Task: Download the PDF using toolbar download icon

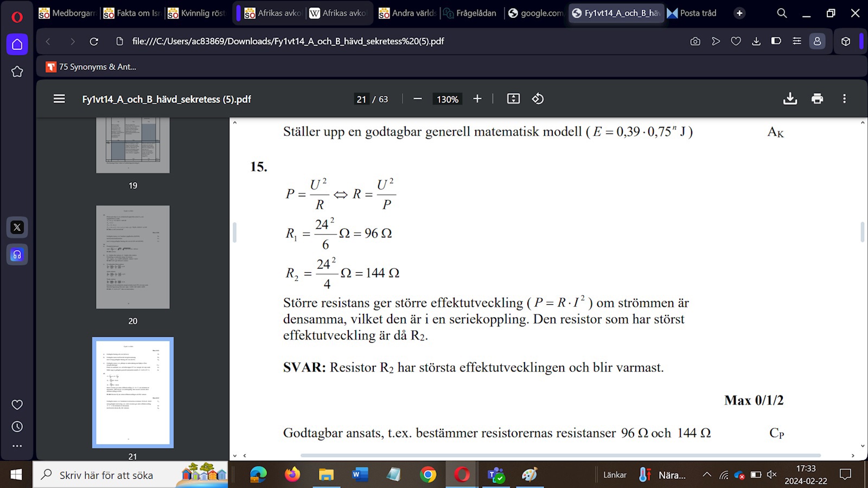Action: [x=790, y=99]
